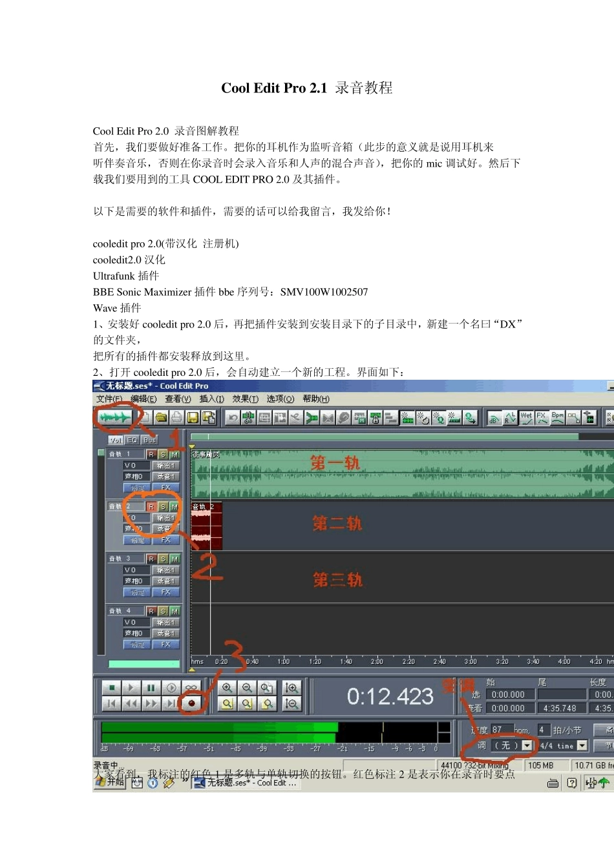Mute track 2 using its M button
This screenshot has width=614, height=868.
pyautogui.click(x=175, y=507)
